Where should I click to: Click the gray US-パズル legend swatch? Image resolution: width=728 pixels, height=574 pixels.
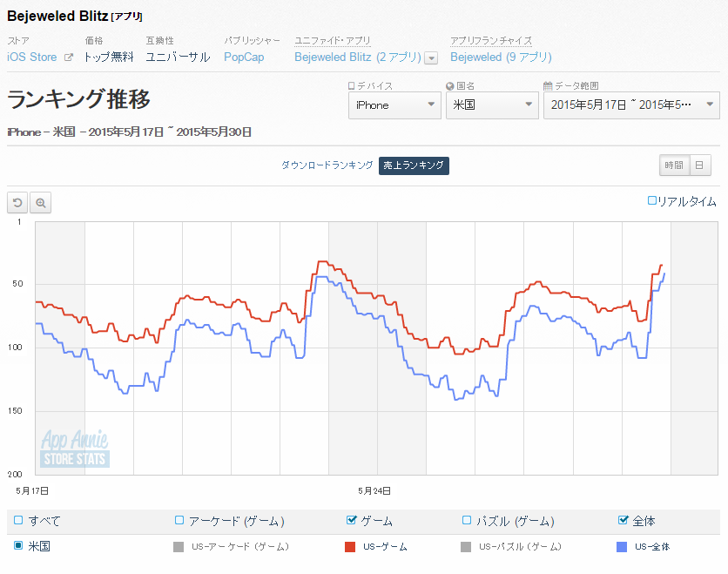(466, 547)
